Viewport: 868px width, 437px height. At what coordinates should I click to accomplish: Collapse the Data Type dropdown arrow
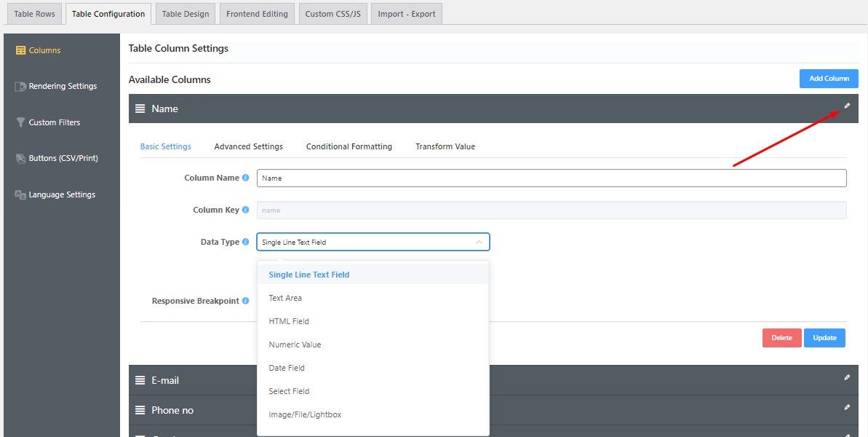coord(479,242)
